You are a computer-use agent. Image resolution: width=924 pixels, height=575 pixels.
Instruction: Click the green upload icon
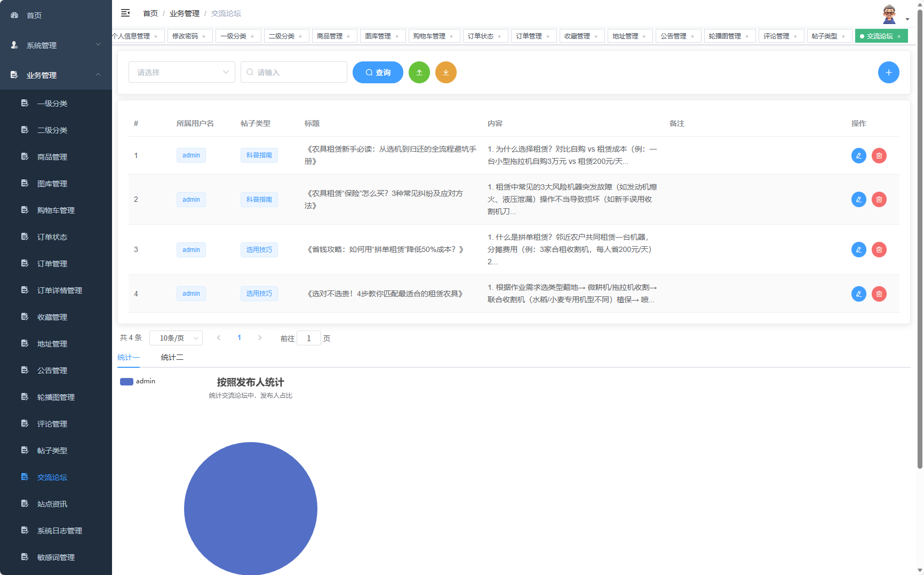click(x=419, y=72)
